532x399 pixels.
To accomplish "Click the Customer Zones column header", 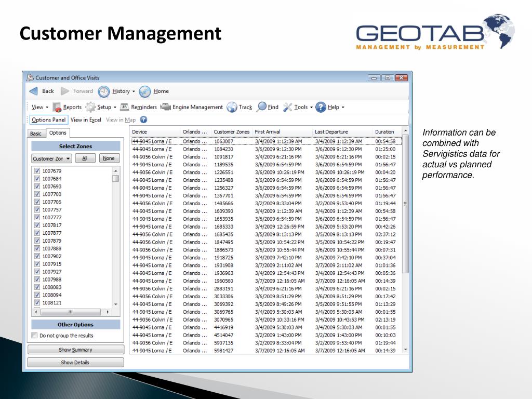I will coord(232,131).
